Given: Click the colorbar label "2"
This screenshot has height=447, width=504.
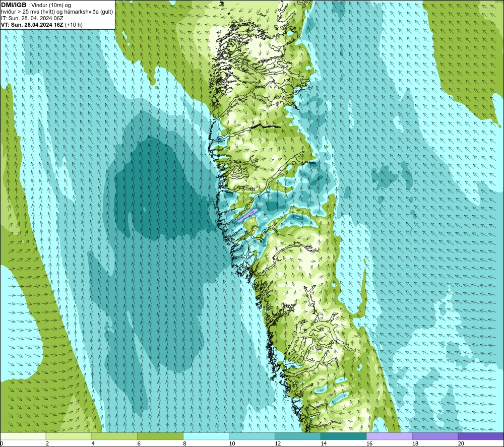Looking at the screenshot, I should 47,443.
